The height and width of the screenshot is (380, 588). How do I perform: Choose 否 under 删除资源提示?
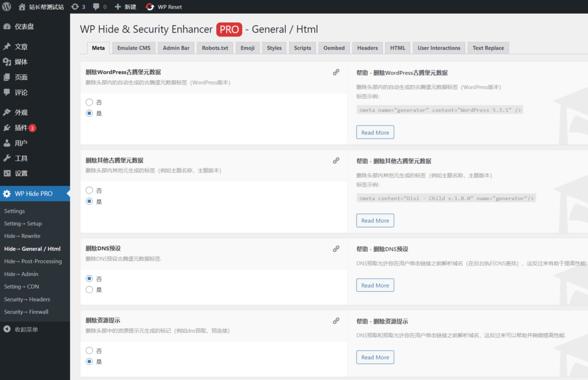pos(89,350)
